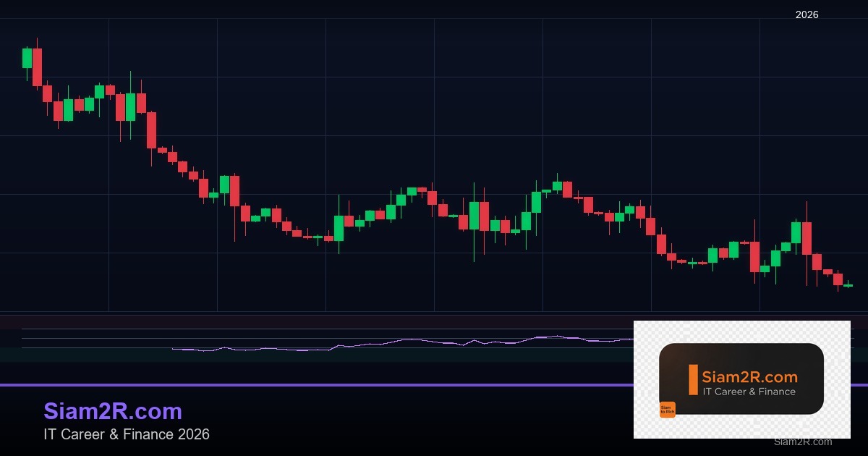Open the purple Siam2R.com heading link
Screen dimensions: 868x456
[112, 411]
